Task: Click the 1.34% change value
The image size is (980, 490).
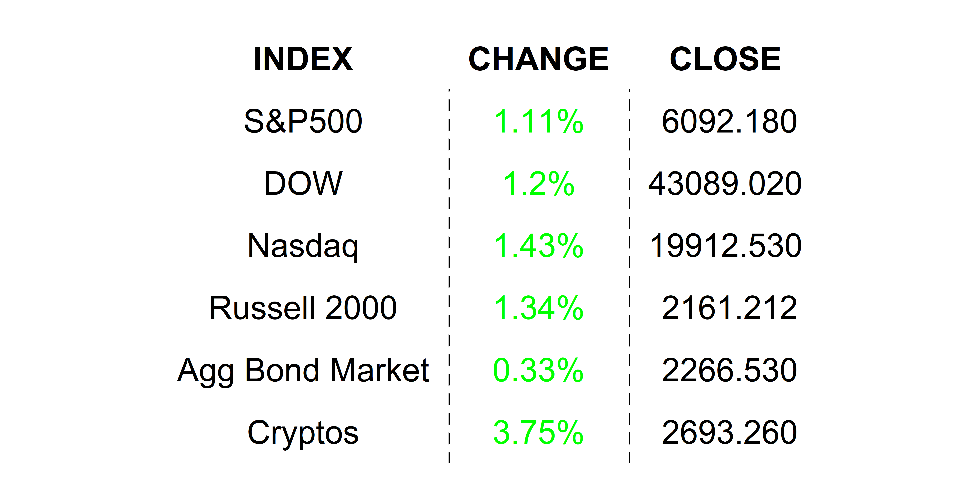Action: pyautogui.click(x=538, y=308)
